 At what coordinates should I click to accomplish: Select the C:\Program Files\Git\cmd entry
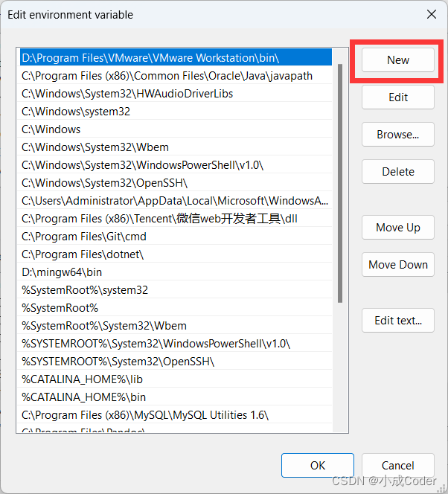pyautogui.click(x=84, y=237)
